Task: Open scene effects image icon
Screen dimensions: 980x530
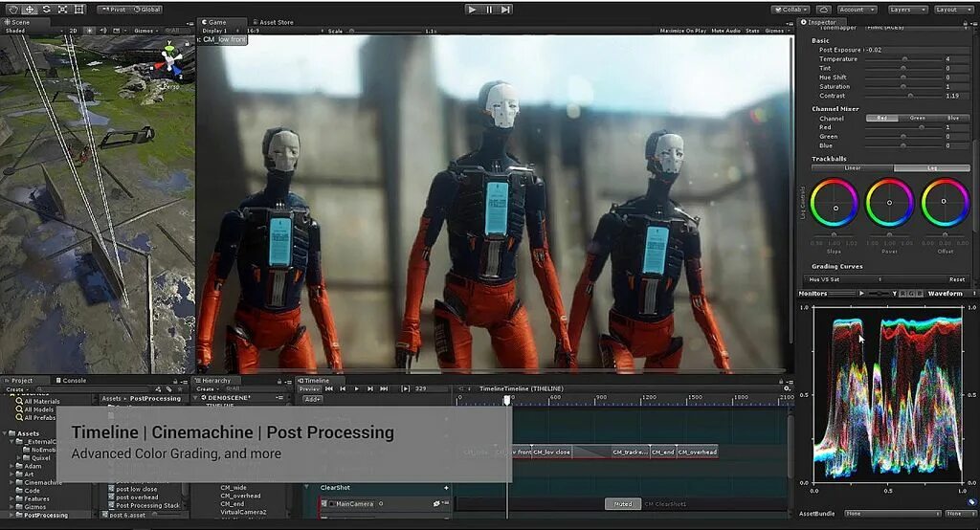Action: tap(115, 30)
